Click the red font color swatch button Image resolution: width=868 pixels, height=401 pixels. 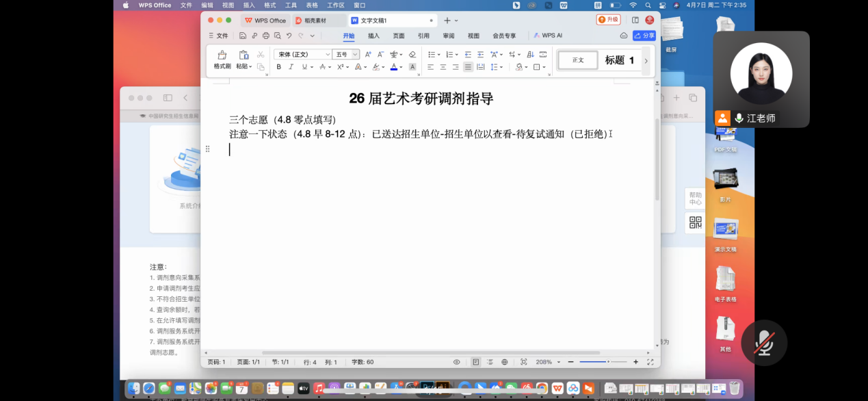(x=393, y=67)
